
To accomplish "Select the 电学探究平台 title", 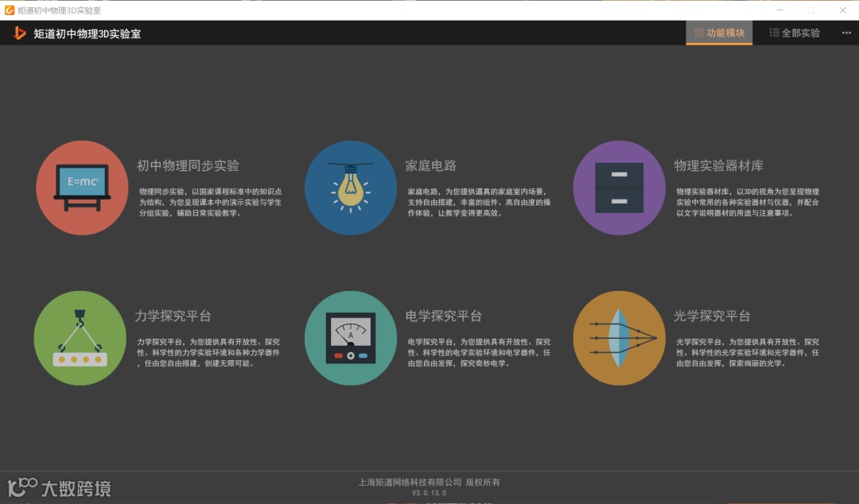I will pos(443,316).
